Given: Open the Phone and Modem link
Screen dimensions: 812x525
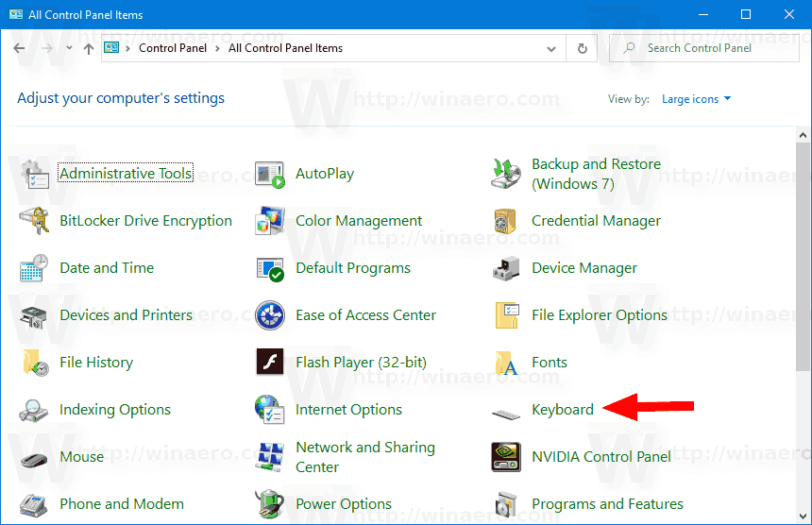Looking at the screenshot, I should click(x=122, y=504).
